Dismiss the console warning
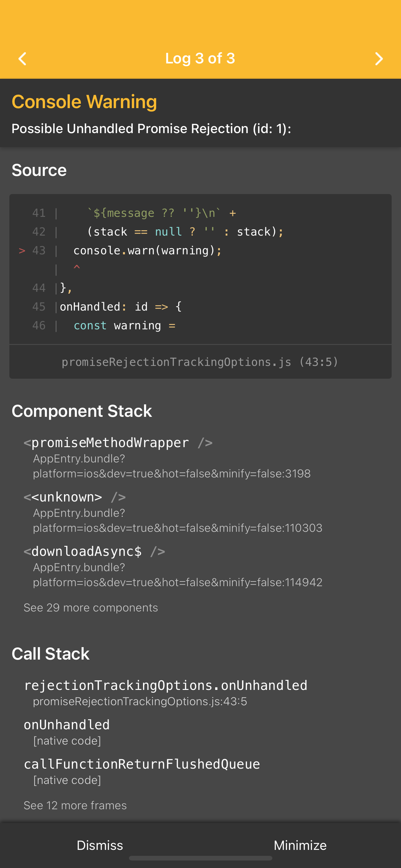Screen dimensions: 401x868 pos(100,845)
